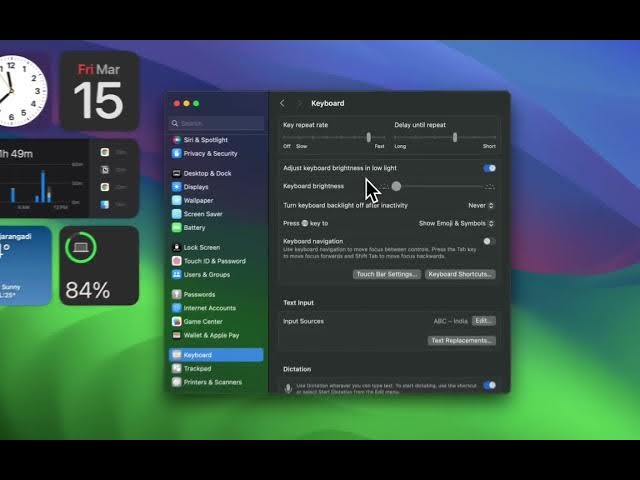Click the Keyboard brightness slider knob
640x480 pixels.
tap(396, 187)
